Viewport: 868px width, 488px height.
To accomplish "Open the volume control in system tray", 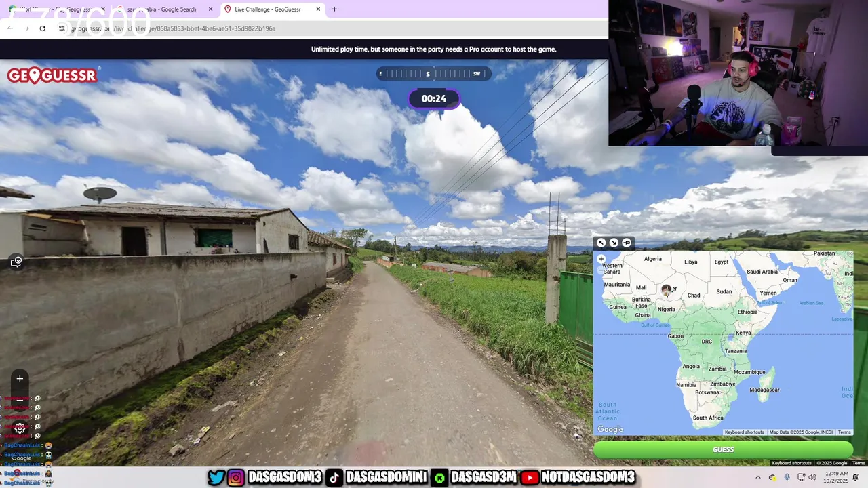I will [813, 477].
